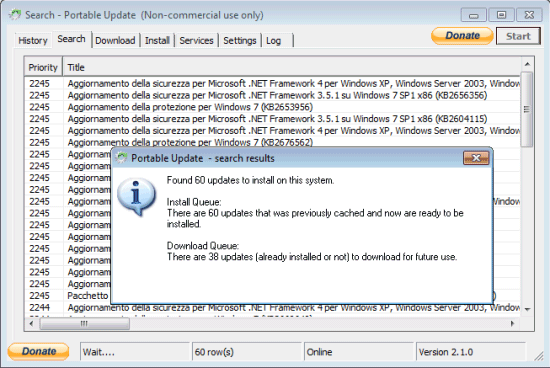The width and height of the screenshot is (550, 368).
Task: Click 'Online' status bar entry
Action: coord(359,352)
